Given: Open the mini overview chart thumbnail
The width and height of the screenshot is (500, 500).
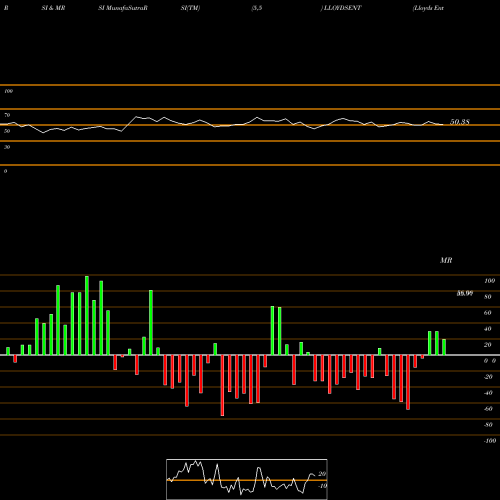Looking at the screenshot, I should pyautogui.click(x=247, y=479).
